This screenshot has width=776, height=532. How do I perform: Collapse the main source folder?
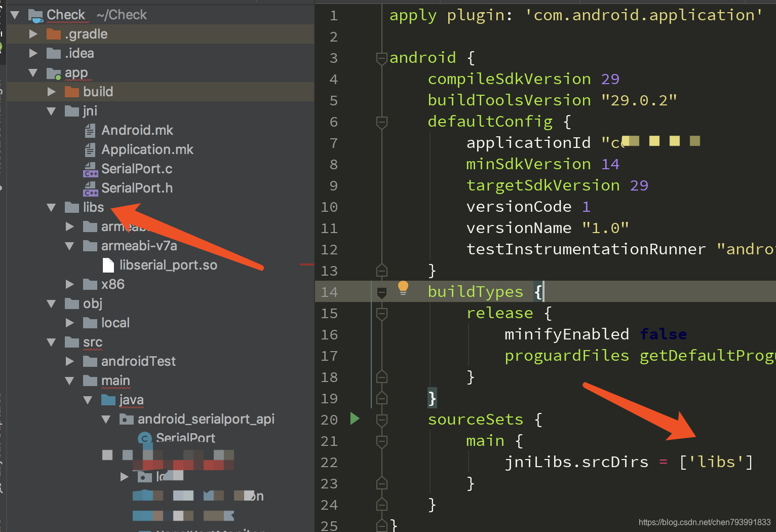click(69, 381)
